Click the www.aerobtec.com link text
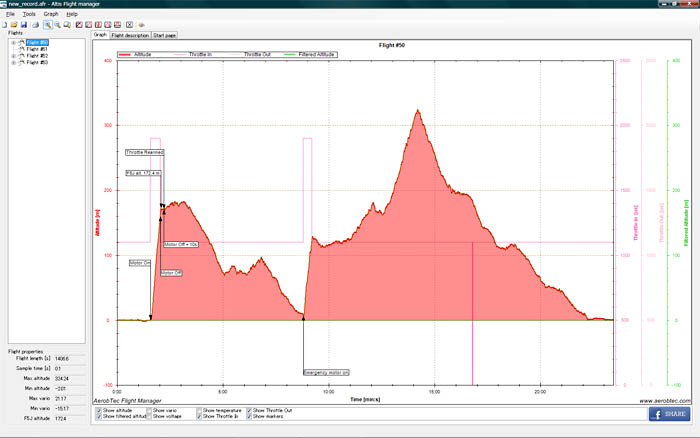Viewport: 700px width, 438px height. tap(665, 401)
